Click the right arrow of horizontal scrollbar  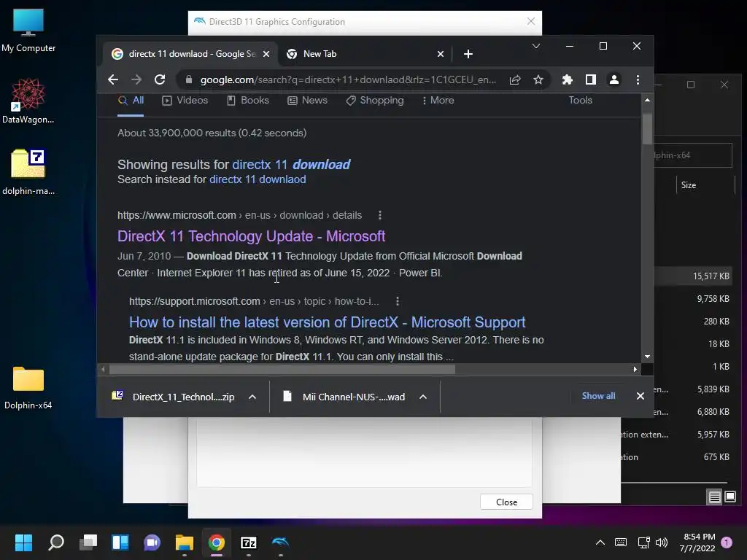[635, 369]
